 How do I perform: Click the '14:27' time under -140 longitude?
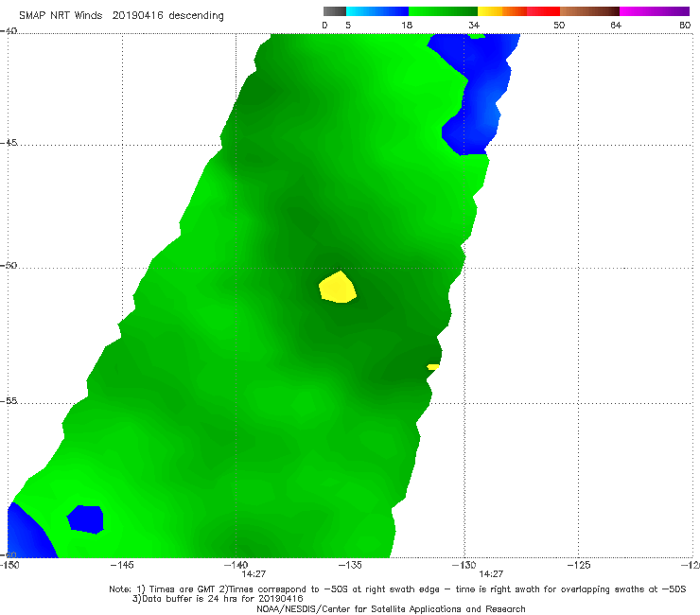(x=254, y=574)
